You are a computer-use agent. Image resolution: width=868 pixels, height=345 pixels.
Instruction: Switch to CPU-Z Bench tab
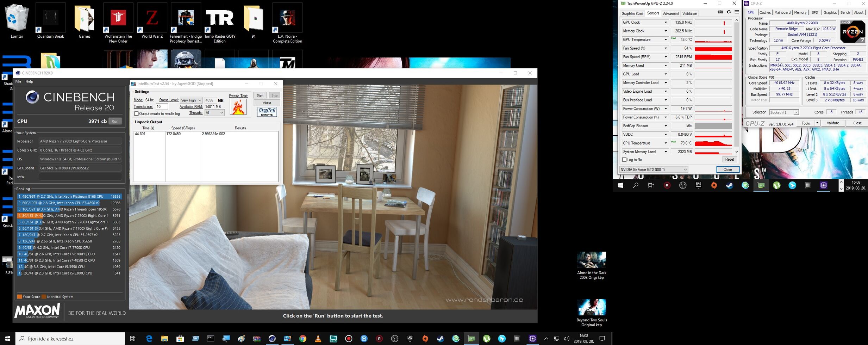tap(845, 12)
